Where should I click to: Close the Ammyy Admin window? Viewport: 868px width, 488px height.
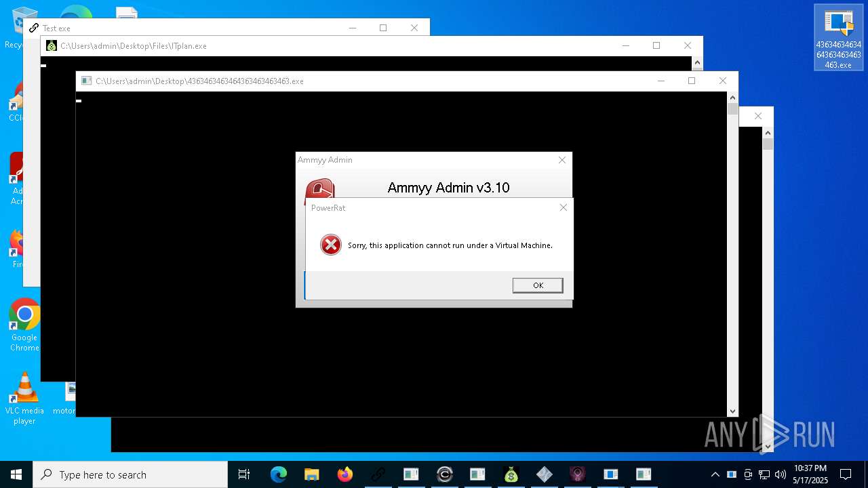(561, 160)
